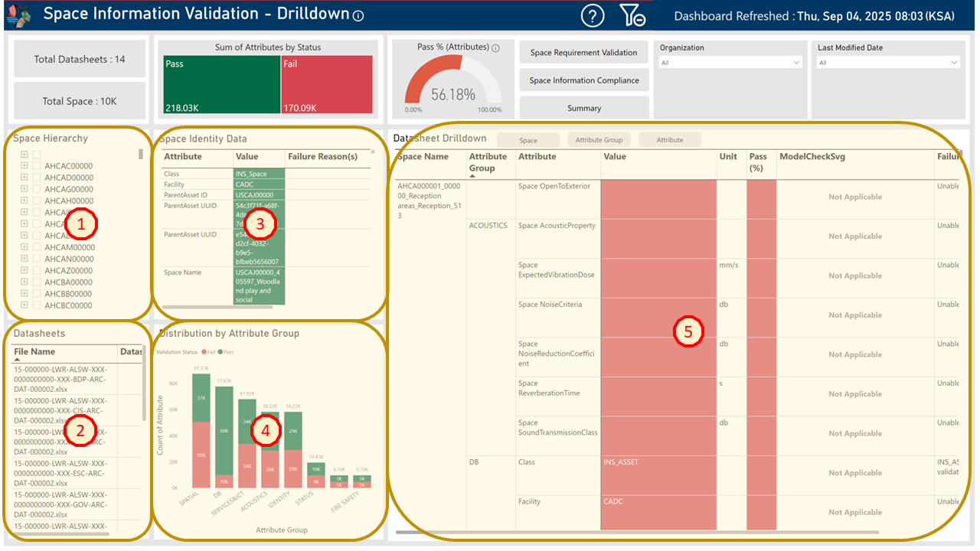Open the Last Modified Date dropdown
The height and width of the screenshot is (551, 980).
coord(888,63)
